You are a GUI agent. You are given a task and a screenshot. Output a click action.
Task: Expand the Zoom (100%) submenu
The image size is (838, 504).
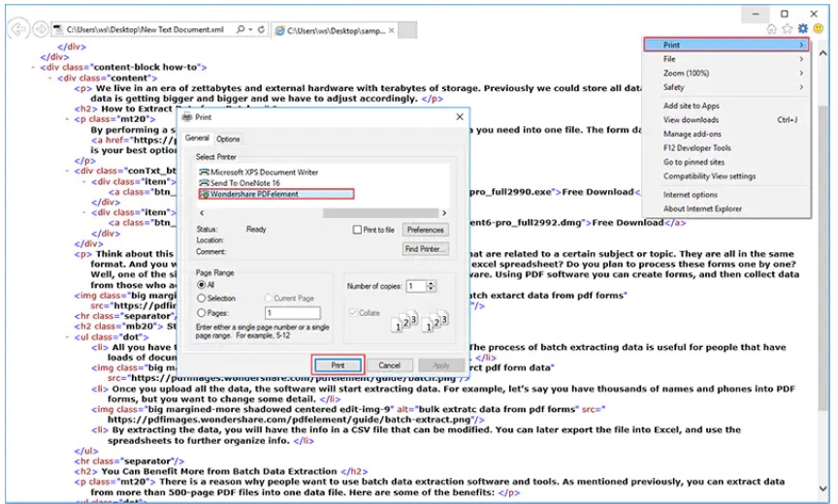coord(725,74)
